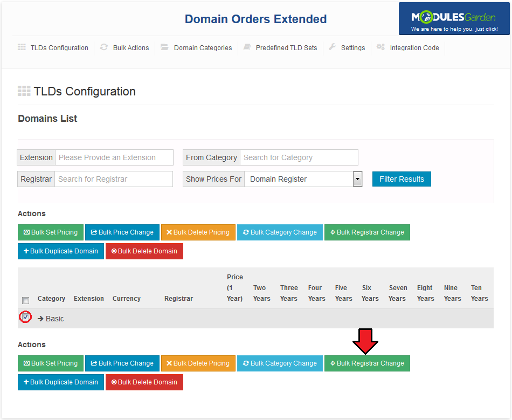Click the Registrar column header
Viewport: 512px width, 420px height.
(x=178, y=299)
